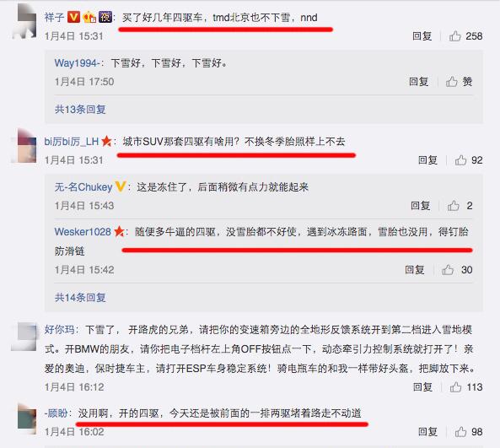Like bi厉bi厉_LH comment with 92 likes
Screen dimensions: 500x448
(460, 159)
